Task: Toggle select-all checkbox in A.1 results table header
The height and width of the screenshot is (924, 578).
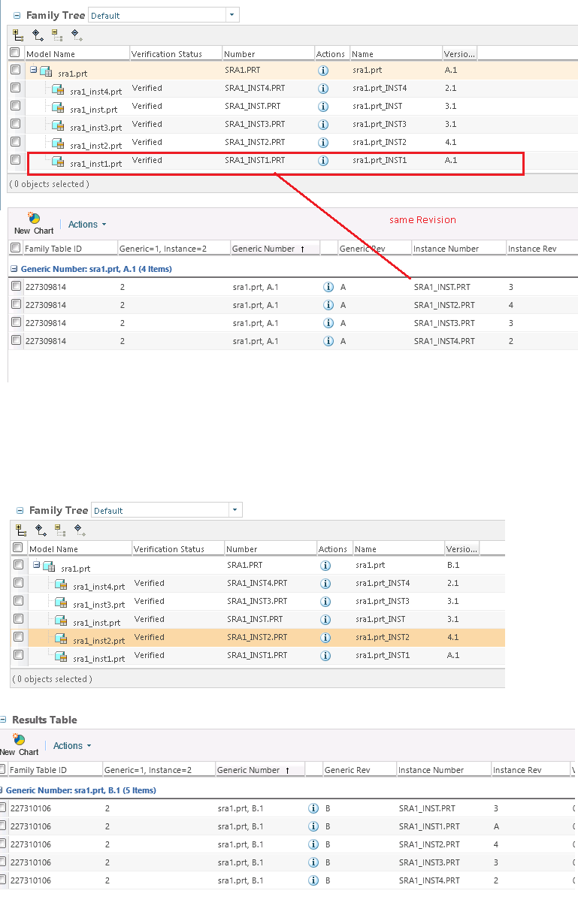Action: (15, 247)
